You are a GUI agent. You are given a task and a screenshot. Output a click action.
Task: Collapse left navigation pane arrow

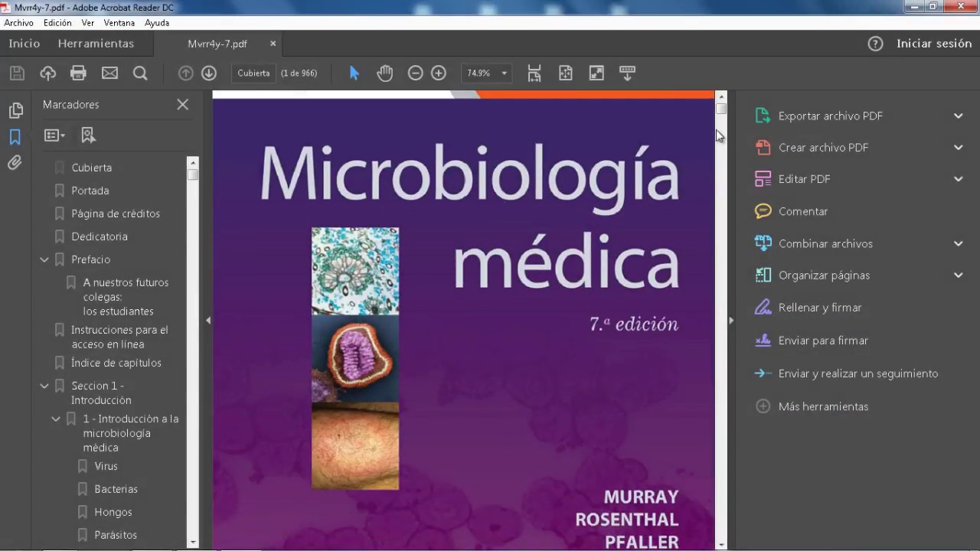(x=208, y=321)
